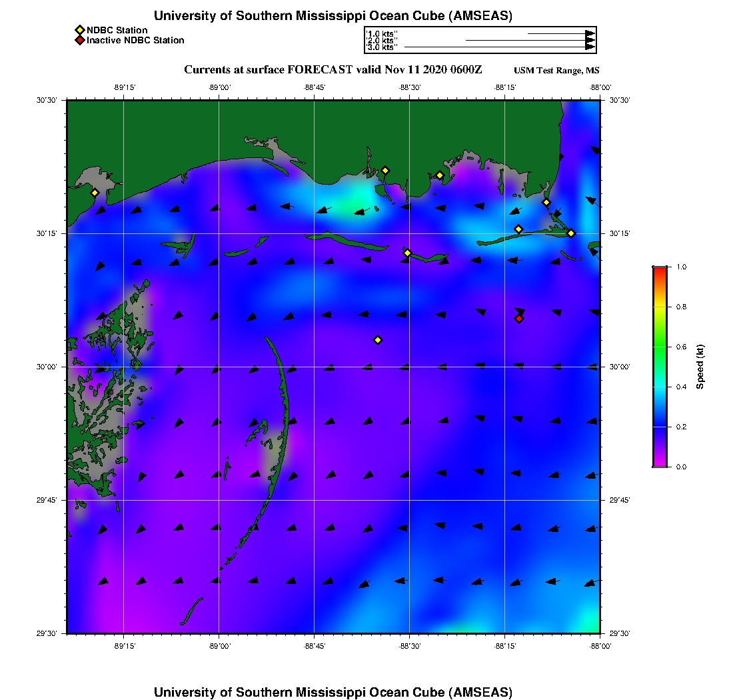The height and width of the screenshot is (700, 733).
Task: Click the '1.0' tick label on the color bar
Action: (x=682, y=267)
